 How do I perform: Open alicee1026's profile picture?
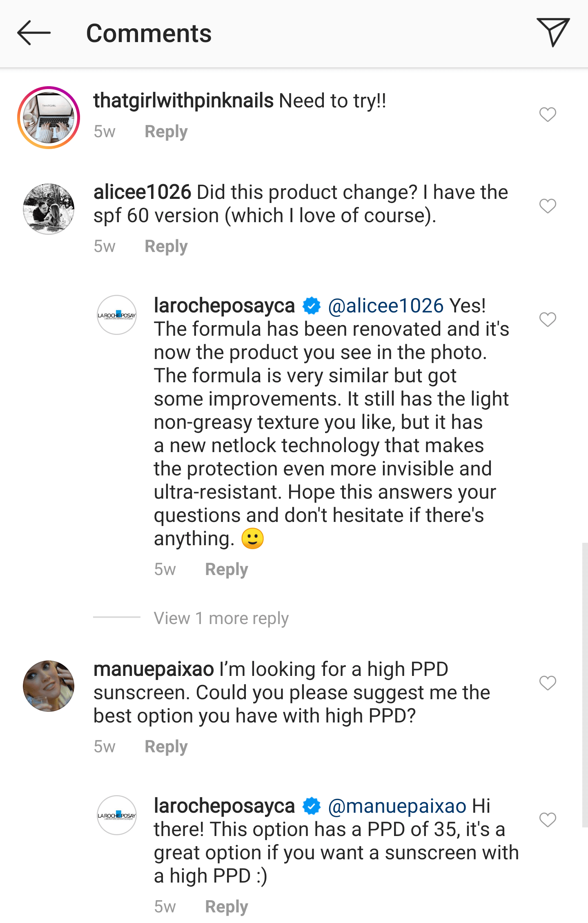point(49,209)
